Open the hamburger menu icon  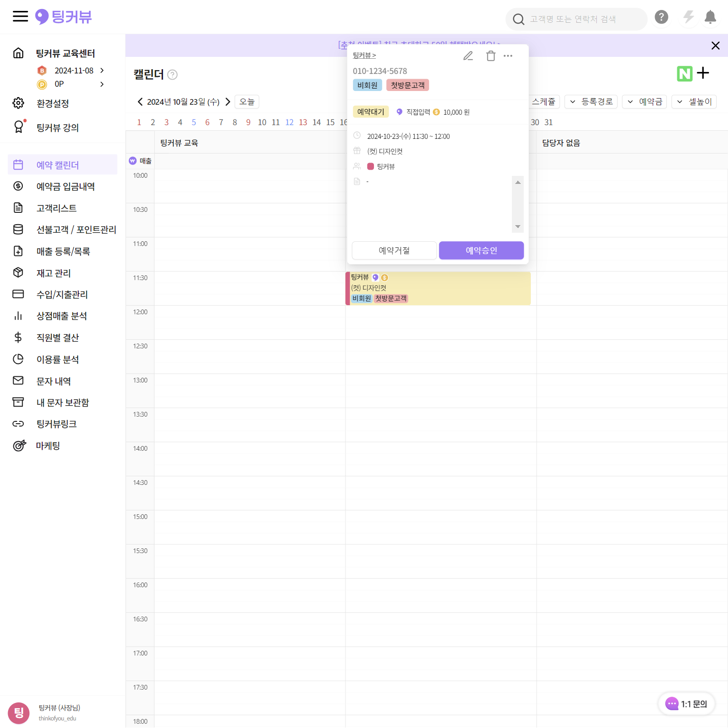pos(20,17)
